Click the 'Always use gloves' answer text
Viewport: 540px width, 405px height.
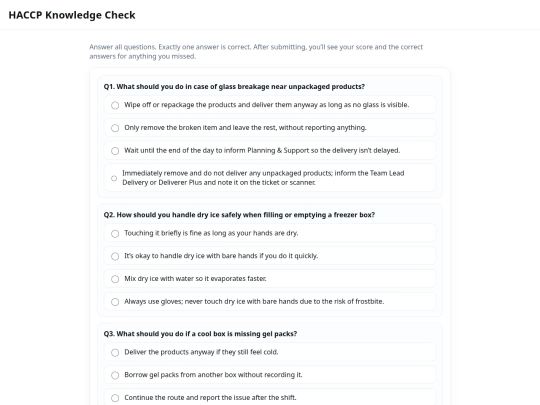(x=254, y=301)
